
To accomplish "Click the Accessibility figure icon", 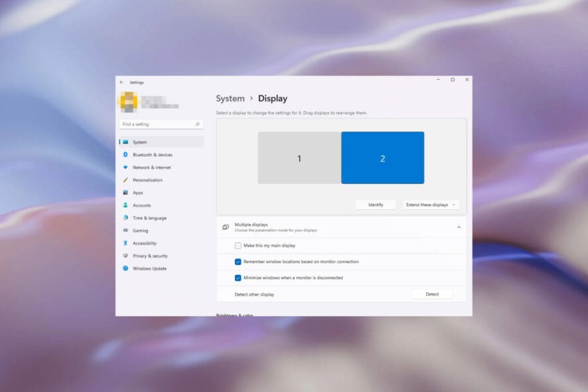I will pyautogui.click(x=125, y=243).
